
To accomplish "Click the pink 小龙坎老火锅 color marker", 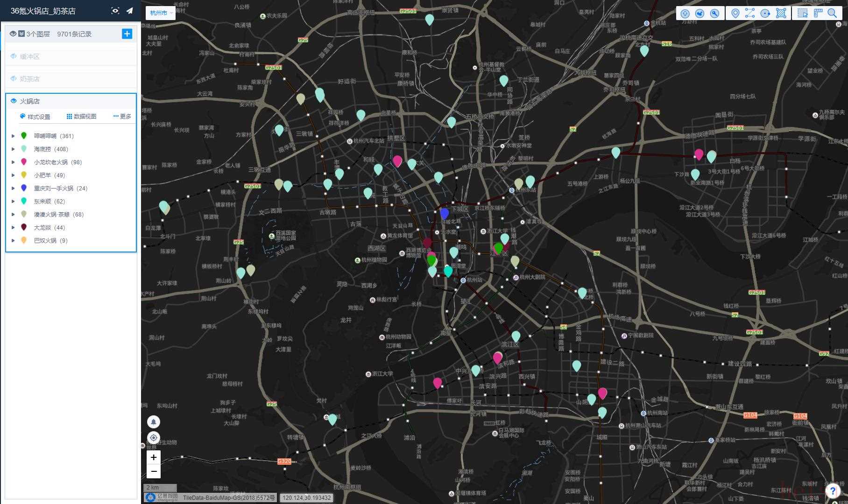I will (x=24, y=162).
